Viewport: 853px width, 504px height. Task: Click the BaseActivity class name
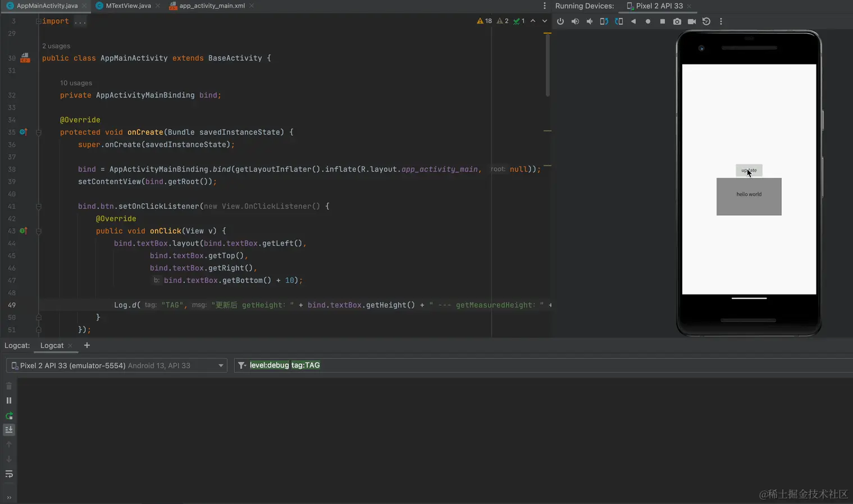coord(235,58)
